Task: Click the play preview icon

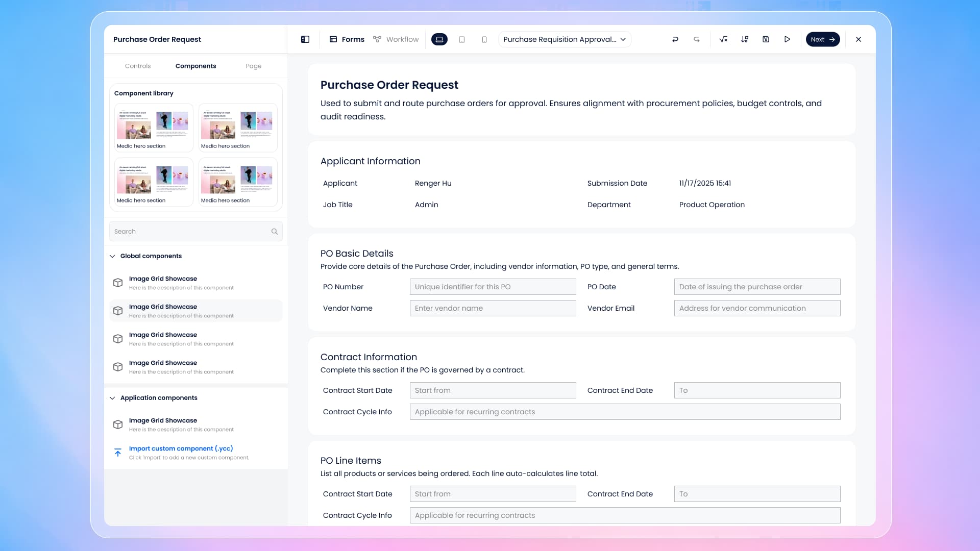Action: (x=787, y=39)
